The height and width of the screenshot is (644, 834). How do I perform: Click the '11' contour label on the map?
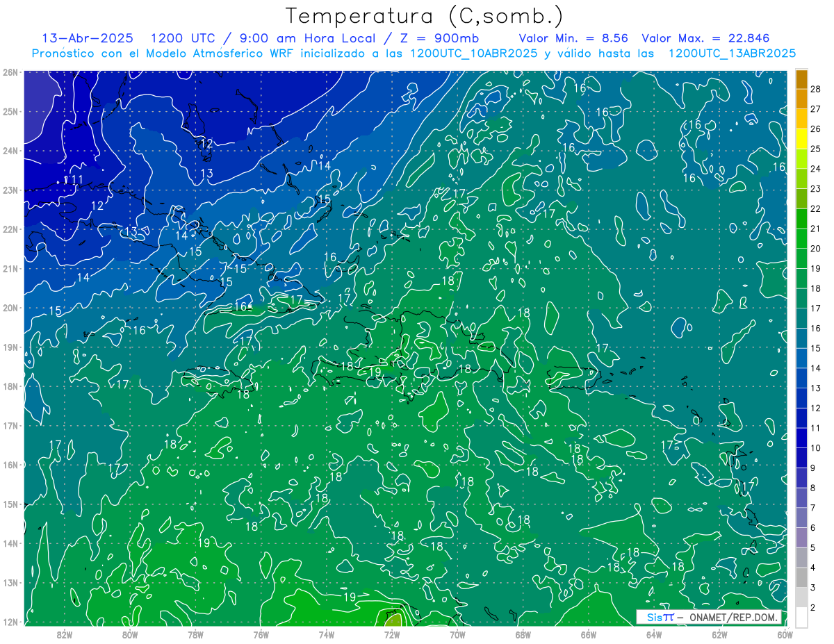78,180
